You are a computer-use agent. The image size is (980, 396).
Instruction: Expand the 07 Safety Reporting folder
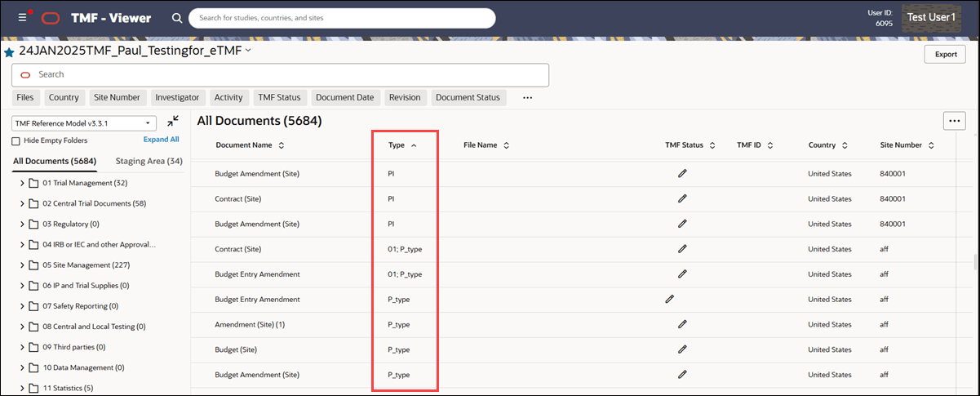[x=21, y=306]
